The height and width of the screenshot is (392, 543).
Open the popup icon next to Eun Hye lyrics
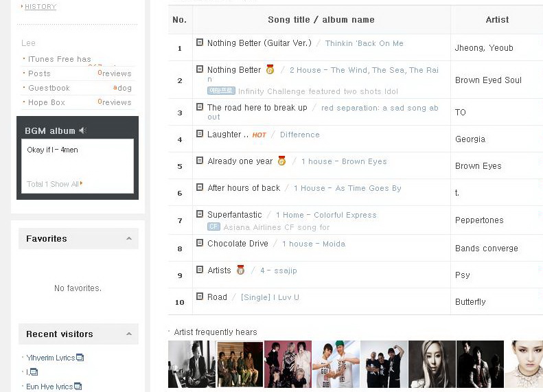(x=78, y=386)
